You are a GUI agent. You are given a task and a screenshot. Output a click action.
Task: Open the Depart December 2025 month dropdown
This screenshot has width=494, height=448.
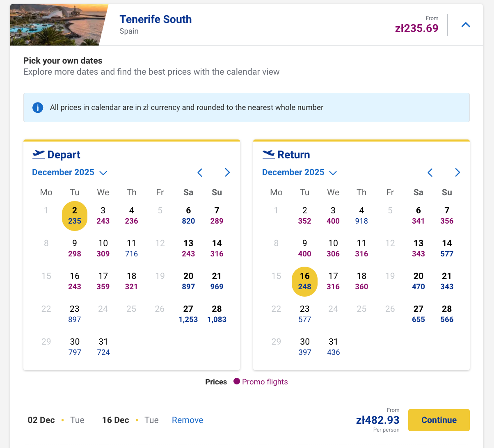point(69,173)
